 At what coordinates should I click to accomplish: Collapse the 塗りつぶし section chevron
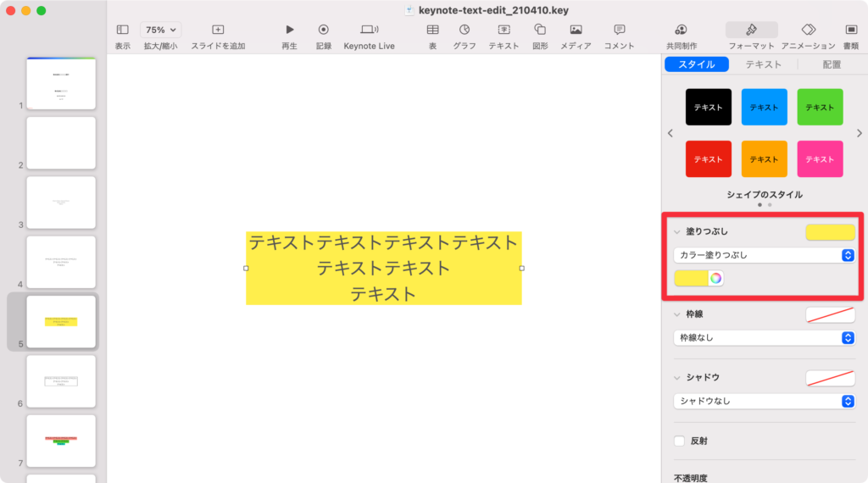pos(676,232)
